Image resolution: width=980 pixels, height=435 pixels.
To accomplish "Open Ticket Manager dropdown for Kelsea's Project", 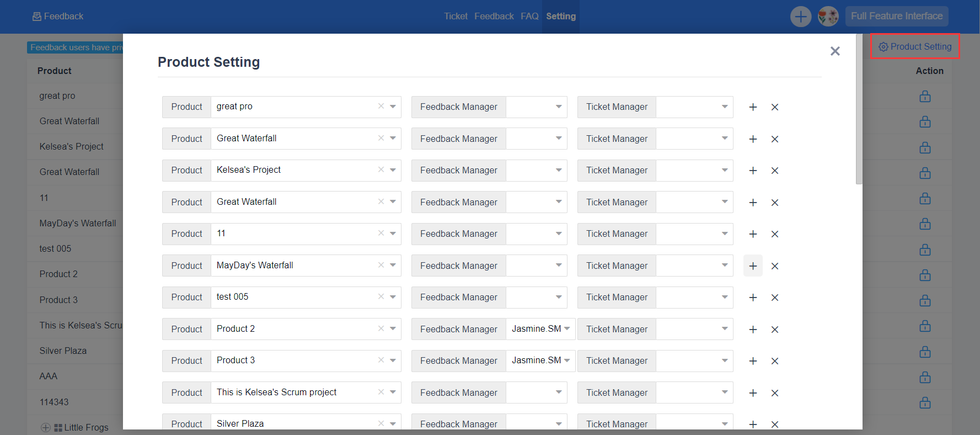I will 725,170.
